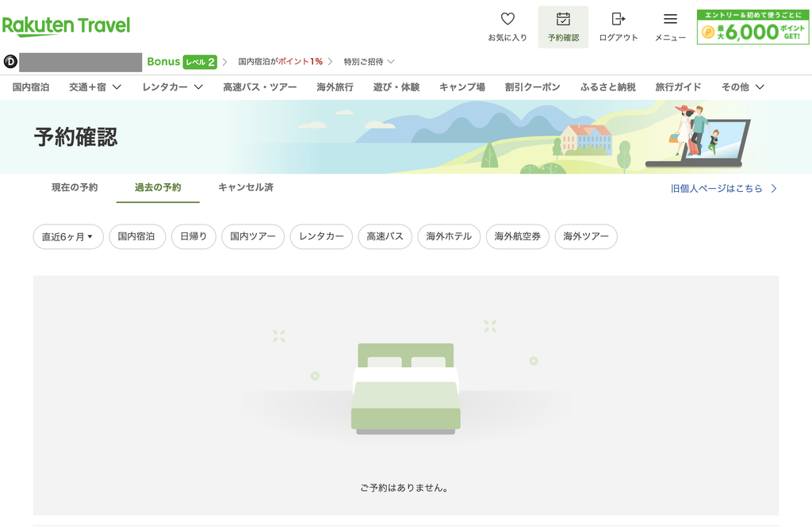Go to 国内宿泊 in navigation bar
812x529 pixels.
pos(31,87)
